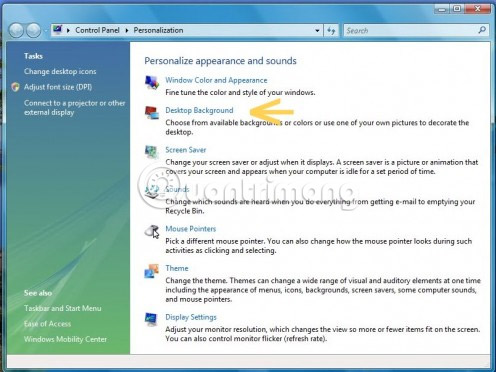Click the Mouse Pointers icon
The height and width of the screenshot is (372, 496).
152,231
